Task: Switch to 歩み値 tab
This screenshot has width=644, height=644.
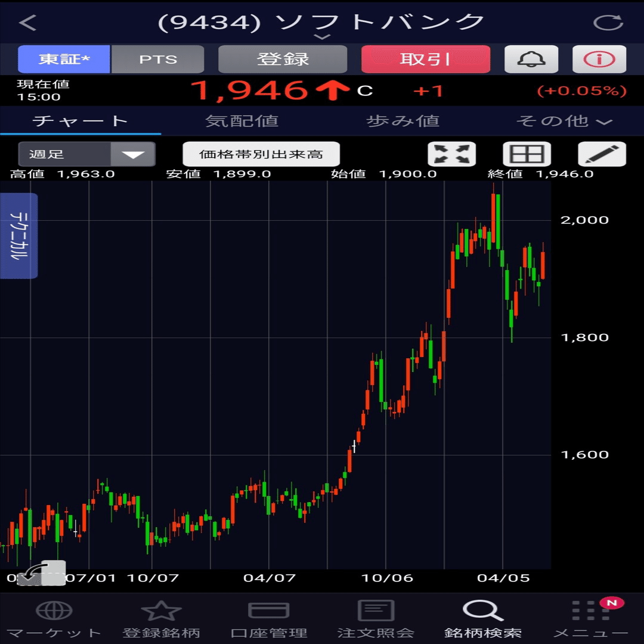Action: click(402, 120)
